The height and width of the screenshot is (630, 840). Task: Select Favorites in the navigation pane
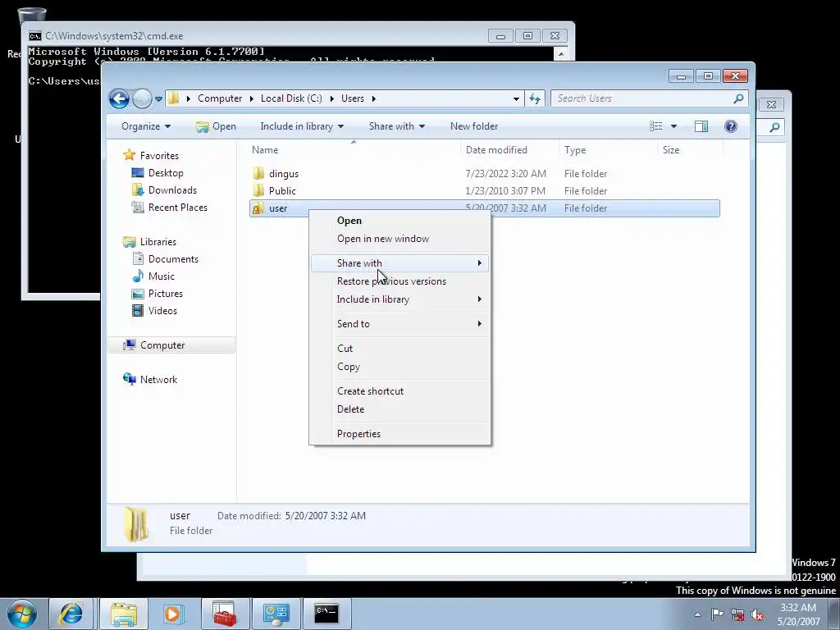pos(159,156)
